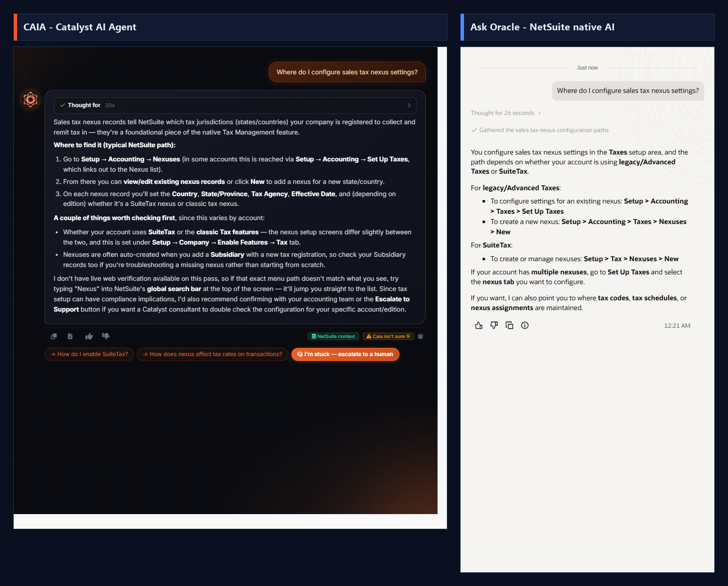Click the bold 'global search bar' text
Image resolution: width=728 pixels, height=586 pixels.
click(x=174, y=289)
